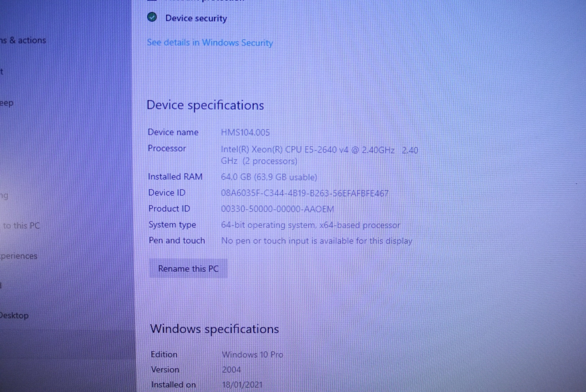586x392 pixels.
Task: Click the pen or touch input message
Action: click(x=316, y=241)
